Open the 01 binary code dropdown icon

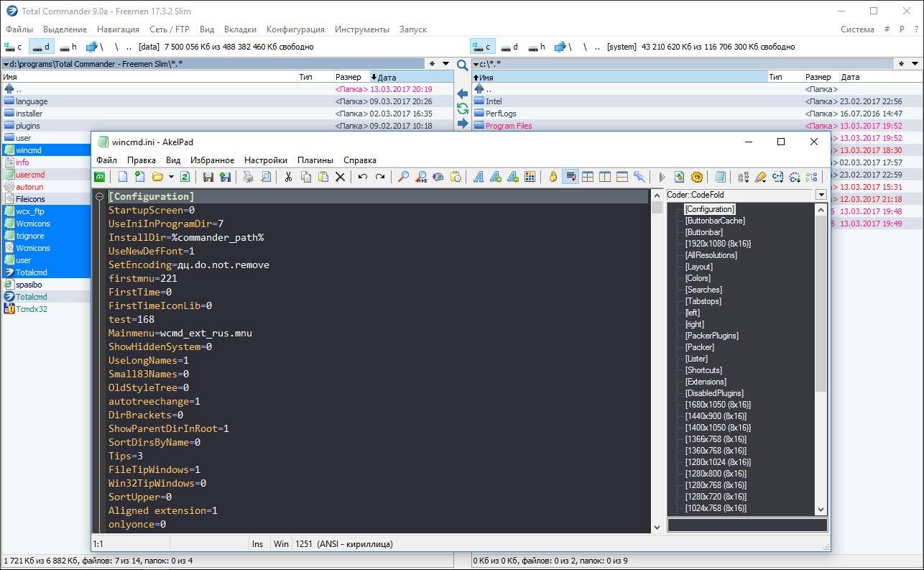[743, 177]
